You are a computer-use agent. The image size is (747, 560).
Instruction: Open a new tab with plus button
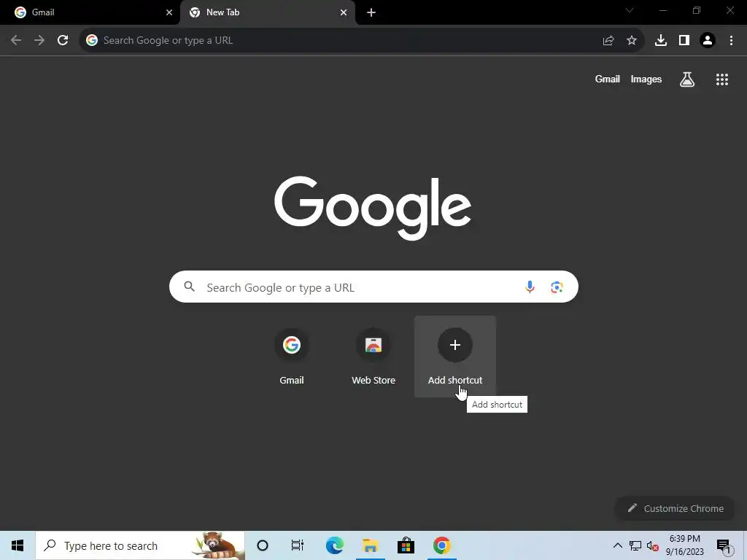tap(371, 12)
